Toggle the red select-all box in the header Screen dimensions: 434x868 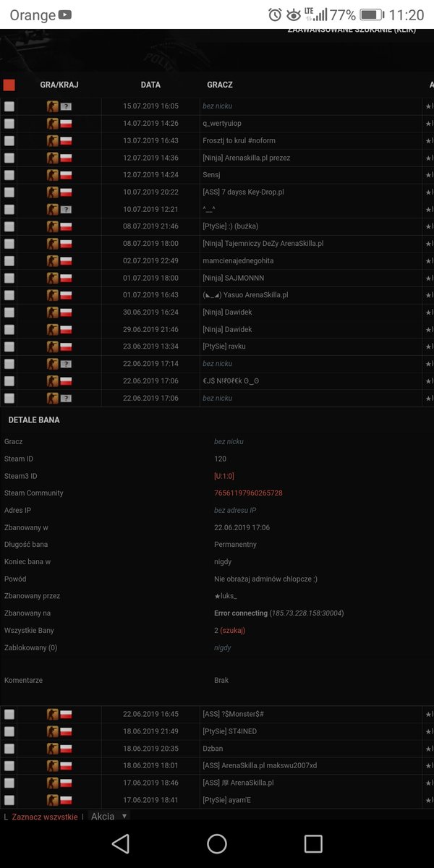pyautogui.click(x=9, y=85)
